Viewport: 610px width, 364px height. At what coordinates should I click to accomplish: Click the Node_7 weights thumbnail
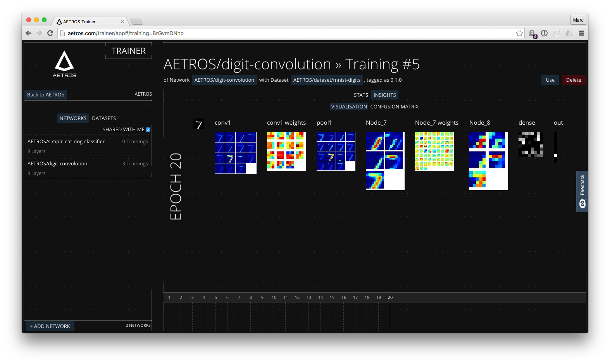[x=434, y=151]
